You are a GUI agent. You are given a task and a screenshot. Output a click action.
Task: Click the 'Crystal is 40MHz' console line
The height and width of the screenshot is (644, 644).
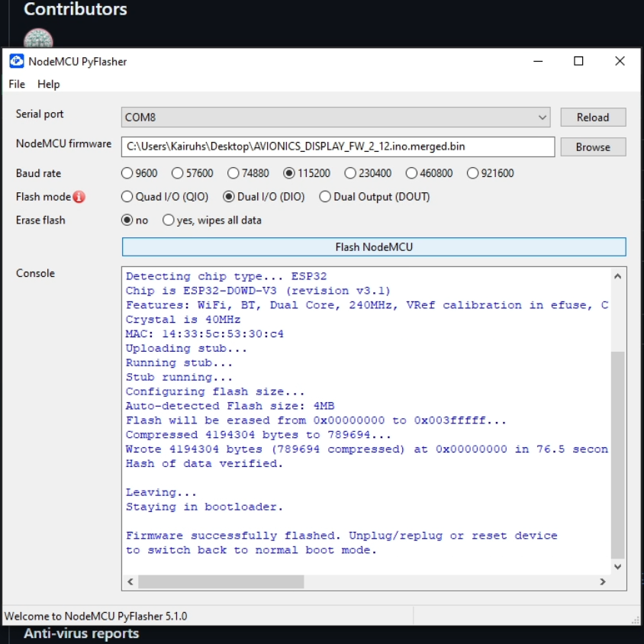(183, 320)
